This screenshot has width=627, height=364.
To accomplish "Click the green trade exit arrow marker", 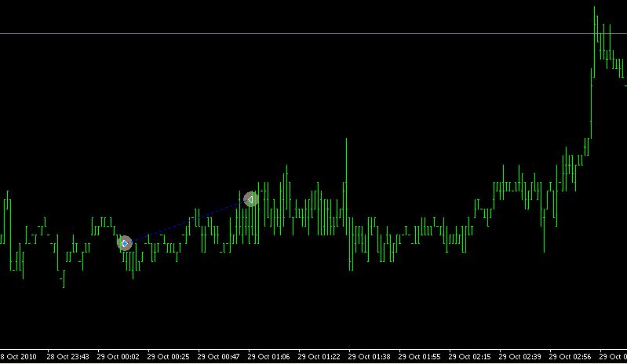I will [x=250, y=199].
